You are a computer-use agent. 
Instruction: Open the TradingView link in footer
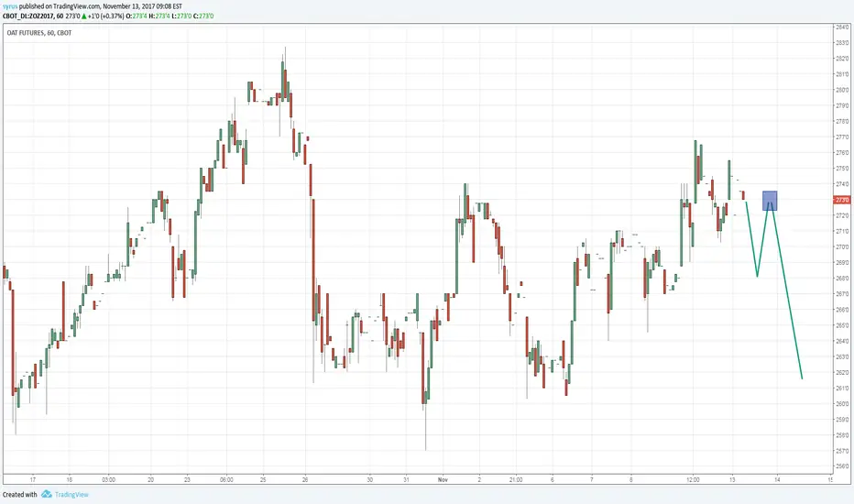pyautogui.click(x=71, y=495)
